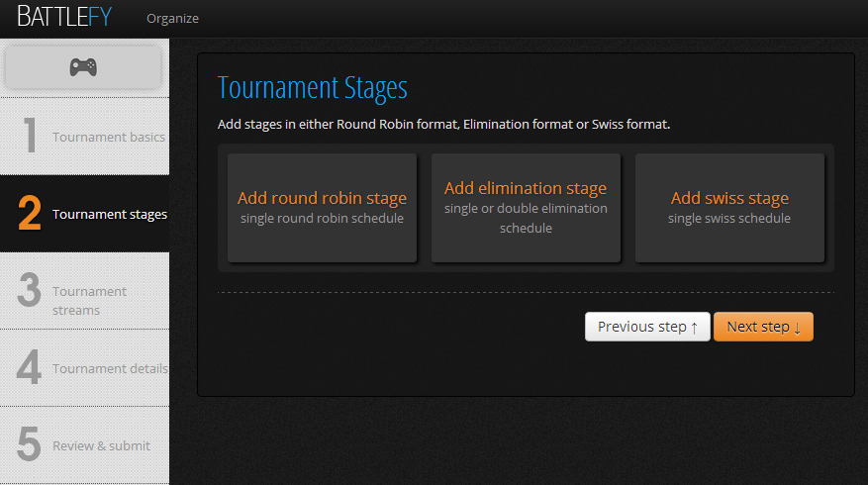Jump to Review & submit step

pos(101,445)
